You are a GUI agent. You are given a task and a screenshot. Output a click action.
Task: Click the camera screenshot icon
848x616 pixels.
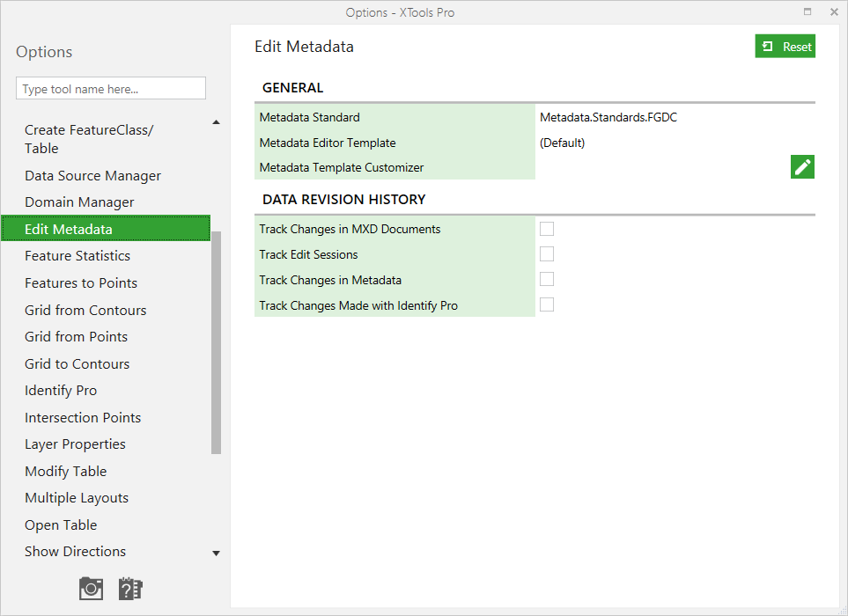click(91, 589)
